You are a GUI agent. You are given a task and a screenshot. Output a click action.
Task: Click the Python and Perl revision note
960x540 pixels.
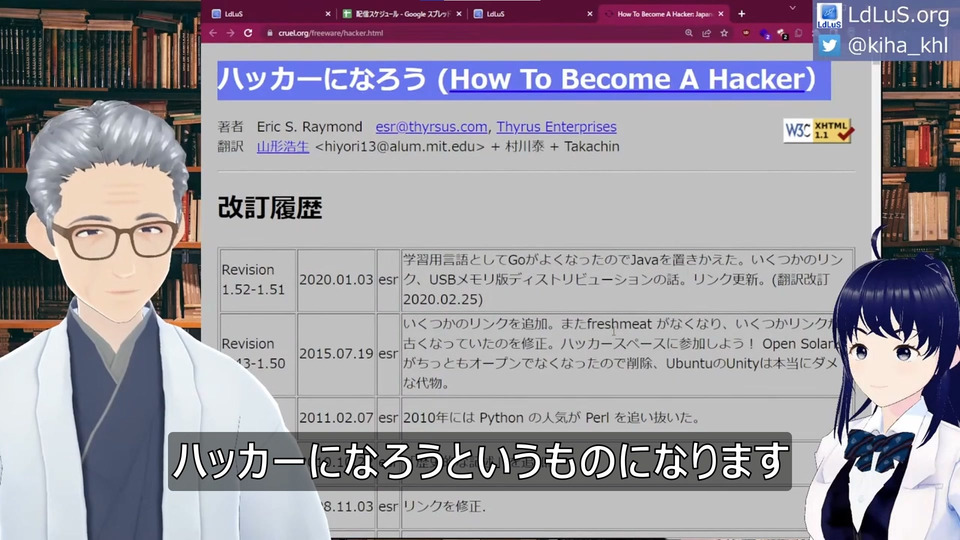pyautogui.click(x=551, y=418)
